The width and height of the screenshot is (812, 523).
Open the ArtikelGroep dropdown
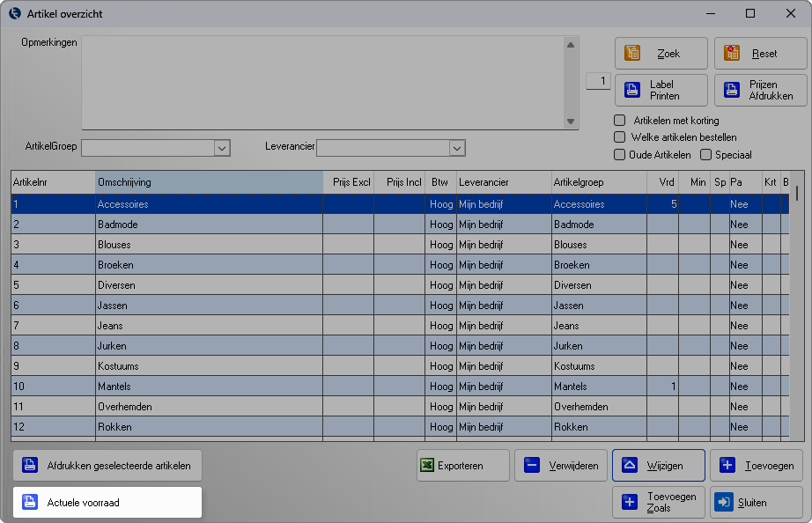point(222,148)
